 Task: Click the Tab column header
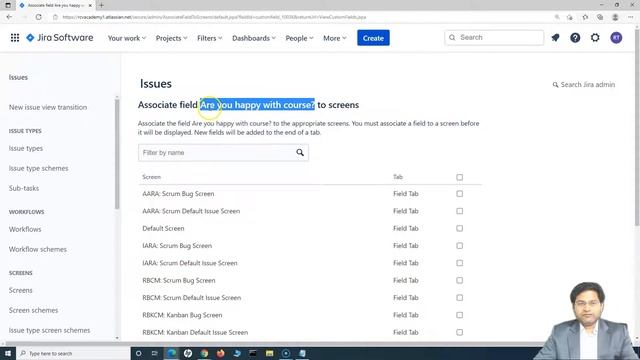click(398, 177)
